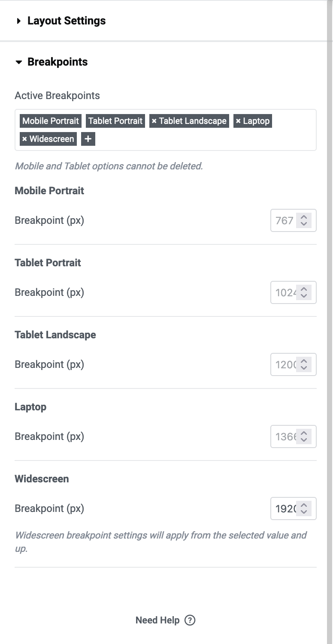This screenshot has width=333, height=644.
Task: Click the plus icon to add breakpoint
Action: tap(88, 139)
